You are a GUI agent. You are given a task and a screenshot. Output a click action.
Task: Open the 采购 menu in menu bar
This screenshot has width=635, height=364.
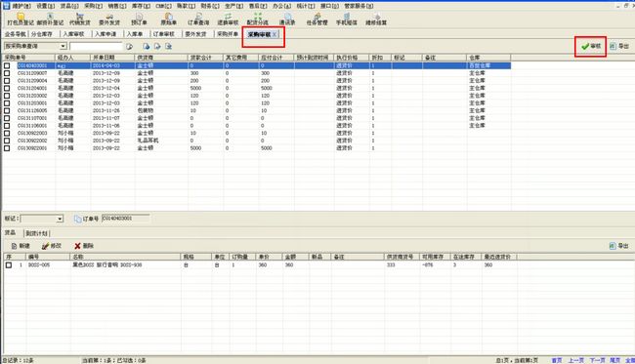click(93, 6)
